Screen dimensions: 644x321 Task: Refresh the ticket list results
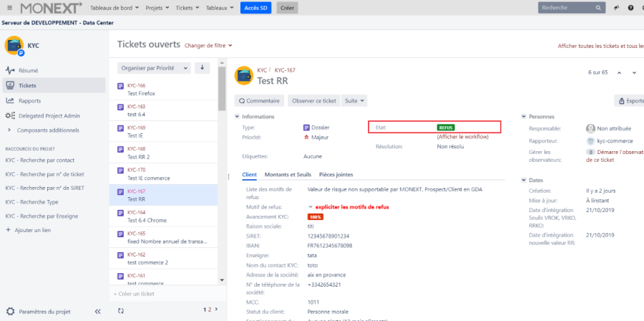[x=121, y=310]
